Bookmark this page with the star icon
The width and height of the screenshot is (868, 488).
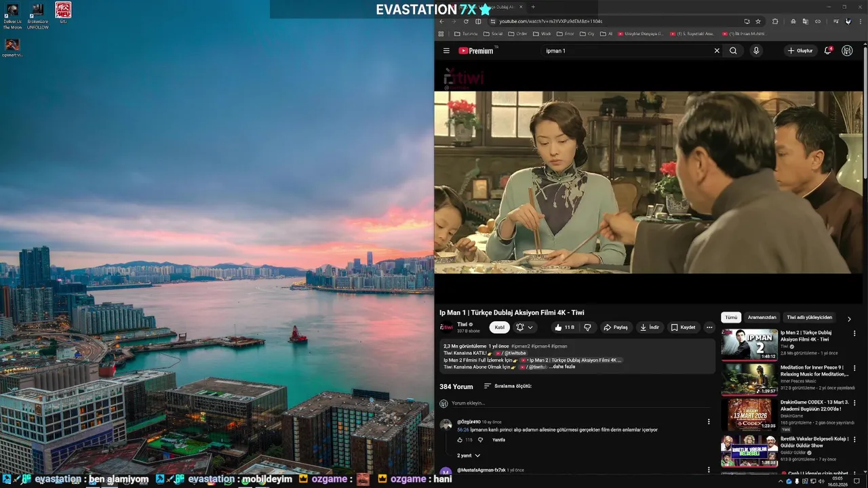tap(758, 21)
